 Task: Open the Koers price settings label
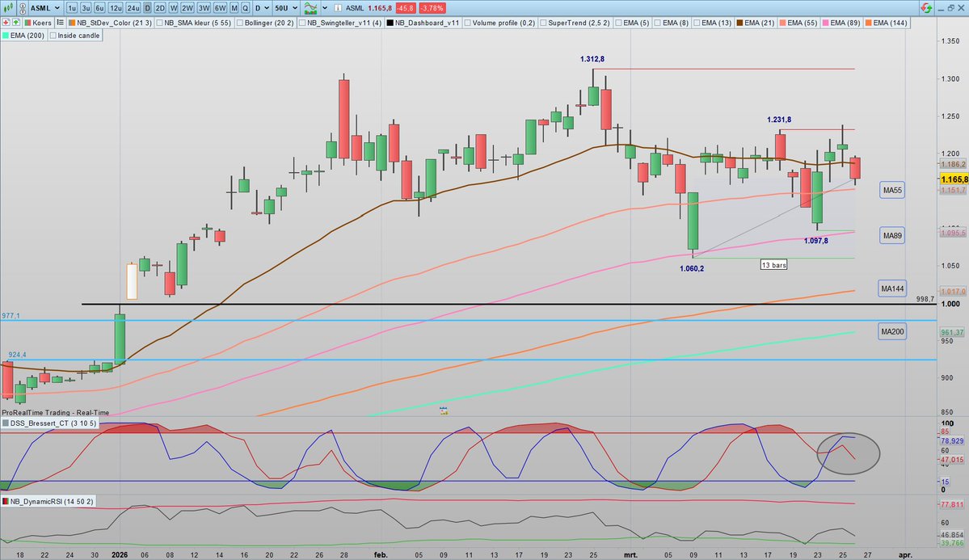coord(42,23)
